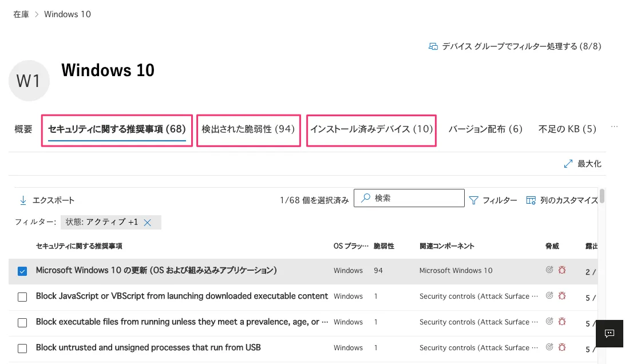
Task: Sort by the 脆弱性 column header
Action: [x=383, y=246]
